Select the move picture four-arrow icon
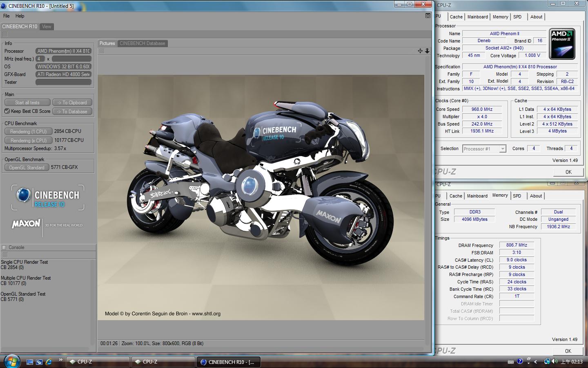This screenshot has height=368, width=588. tap(420, 51)
